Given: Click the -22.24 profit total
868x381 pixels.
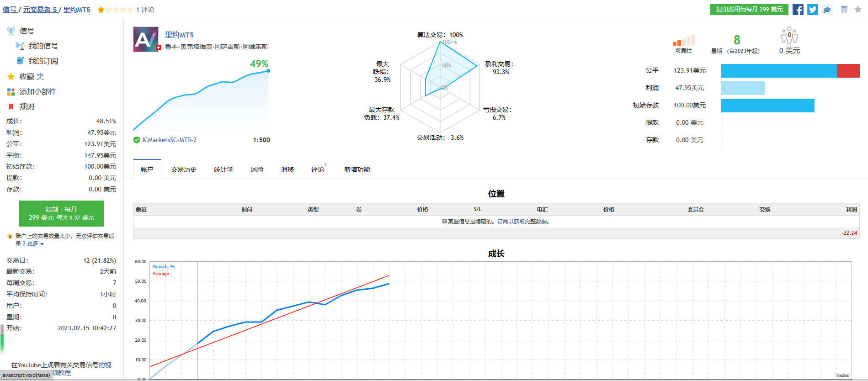Looking at the screenshot, I should [849, 233].
